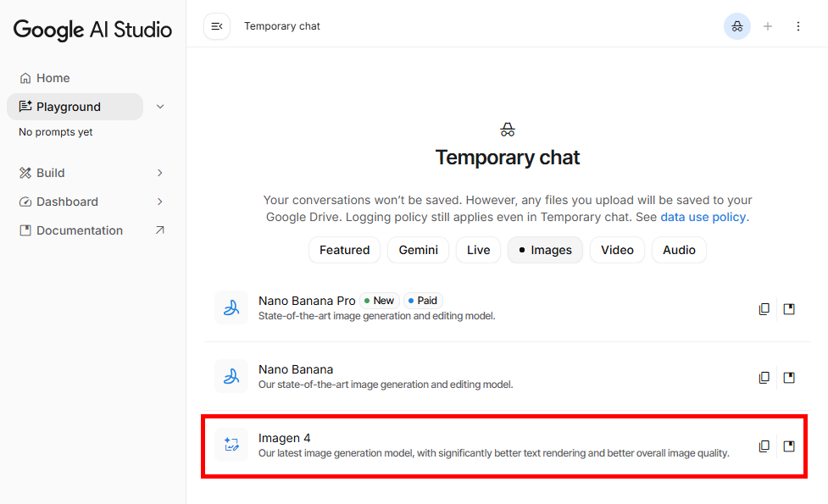Collapse the sidebar with the menu toggle icon

217,26
